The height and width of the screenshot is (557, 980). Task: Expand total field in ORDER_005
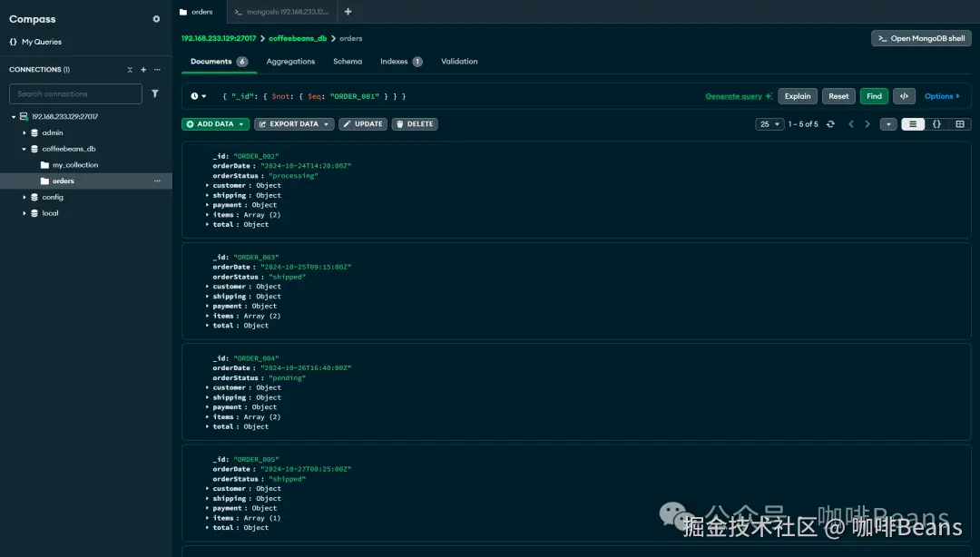click(208, 528)
